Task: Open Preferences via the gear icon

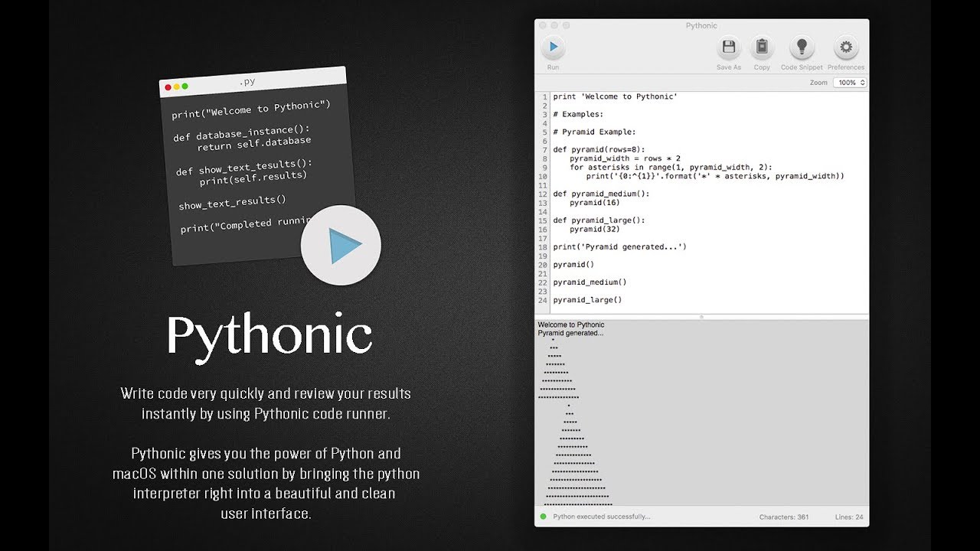Action: 846,47
